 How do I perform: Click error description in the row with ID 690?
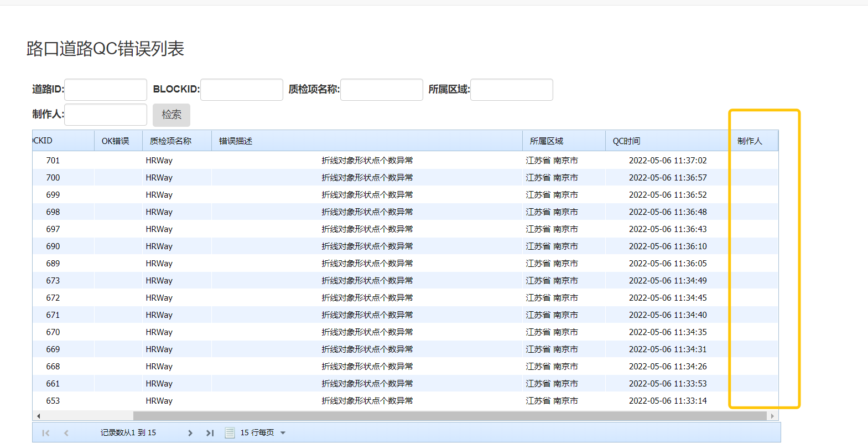point(367,246)
